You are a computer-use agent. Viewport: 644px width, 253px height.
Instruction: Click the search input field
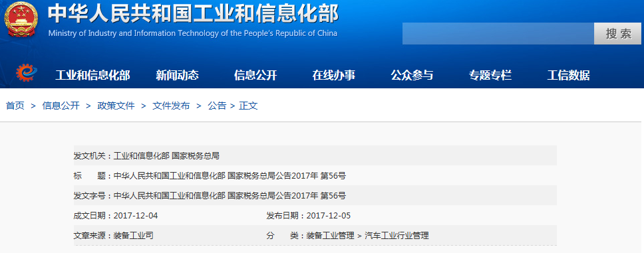[498, 34]
